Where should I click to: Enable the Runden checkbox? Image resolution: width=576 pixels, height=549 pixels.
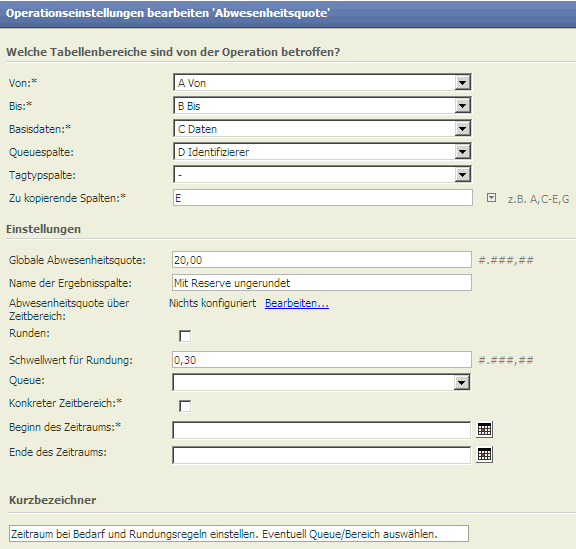coord(185,336)
